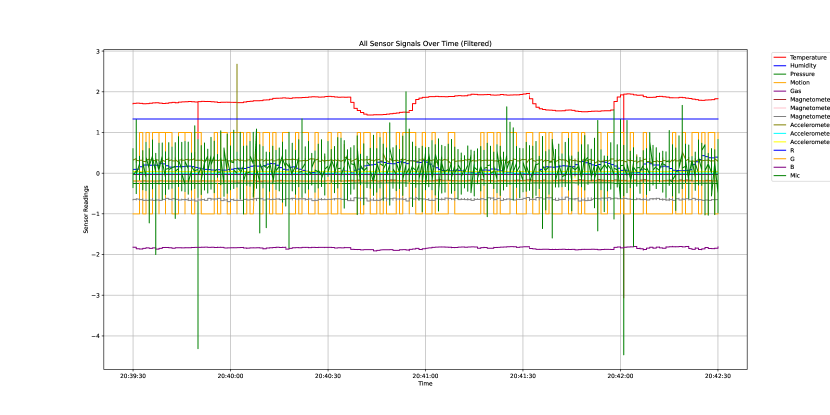
Task: Click the y-axis tick label '-3'
Action: coord(96,295)
